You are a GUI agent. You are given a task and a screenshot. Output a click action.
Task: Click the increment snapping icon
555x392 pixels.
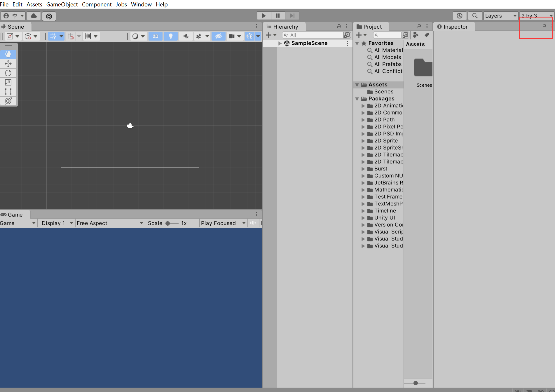pyautogui.click(x=88, y=36)
